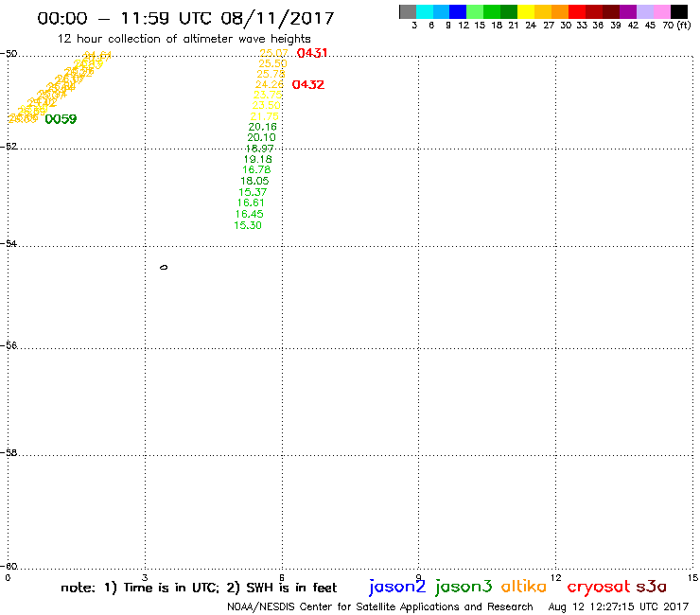Click the lavender color bar swatch
The height and width of the screenshot is (615, 700).
[x=644, y=11]
